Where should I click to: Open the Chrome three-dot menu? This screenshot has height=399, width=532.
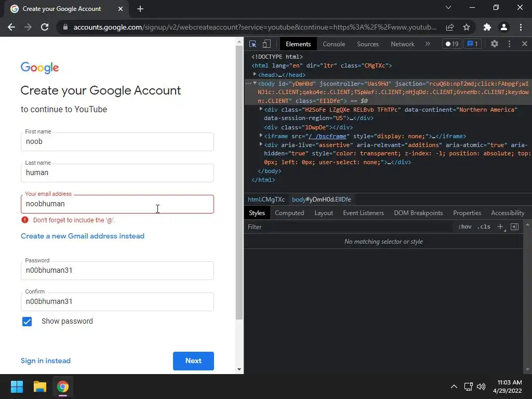(x=521, y=27)
